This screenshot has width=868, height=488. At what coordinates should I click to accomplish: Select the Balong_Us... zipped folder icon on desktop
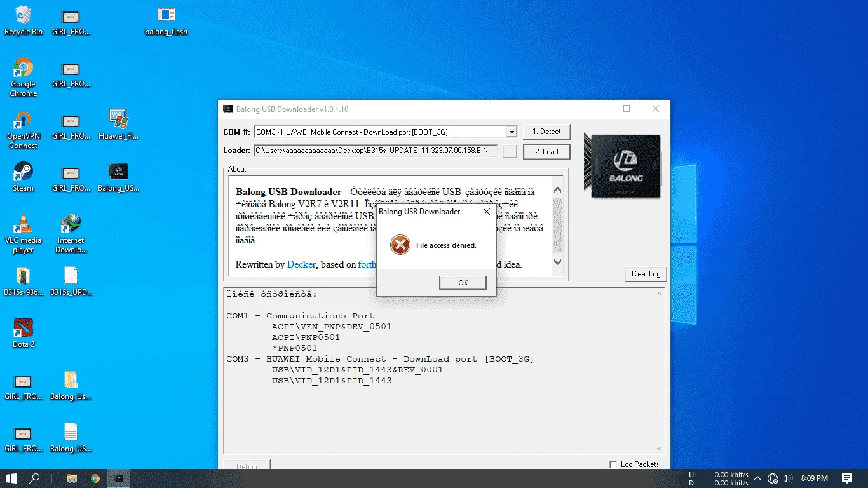[71, 386]
